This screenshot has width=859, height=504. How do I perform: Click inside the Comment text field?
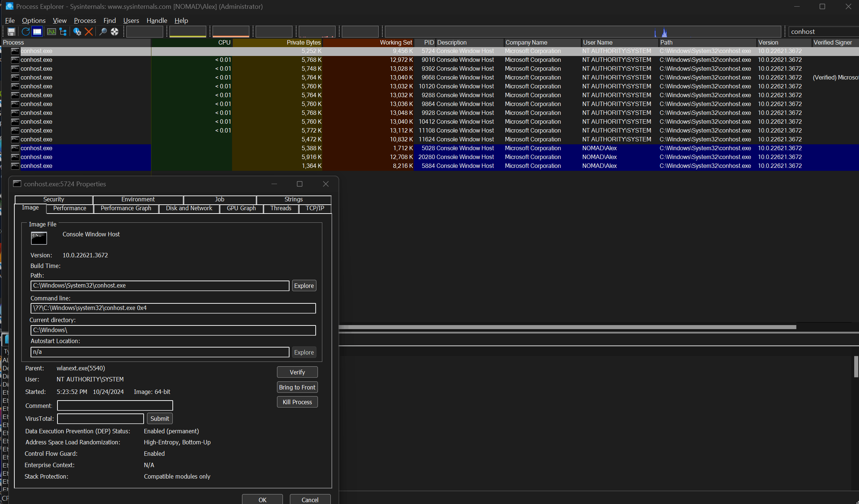click(115, 406)
